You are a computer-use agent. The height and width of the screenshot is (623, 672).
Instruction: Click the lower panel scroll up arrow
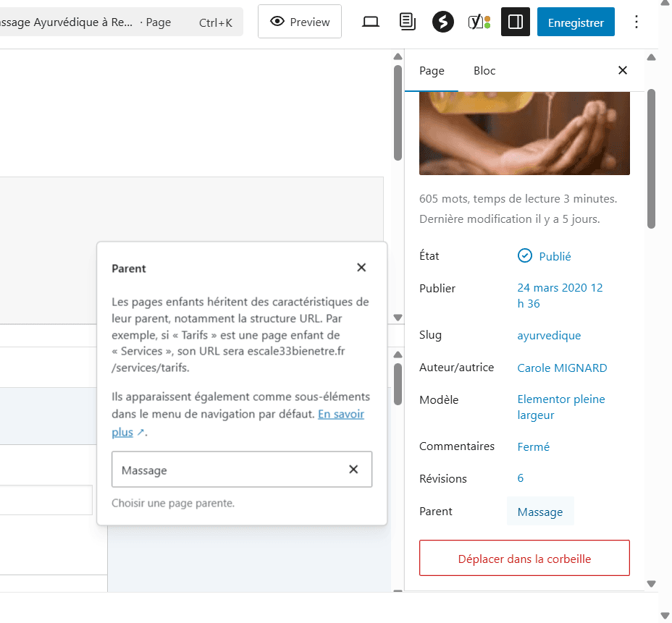point(398,355)
